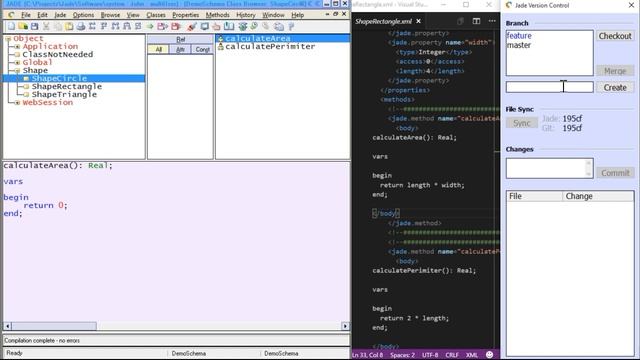
Task: Click the new branch name input field
Action: [549, 87]
